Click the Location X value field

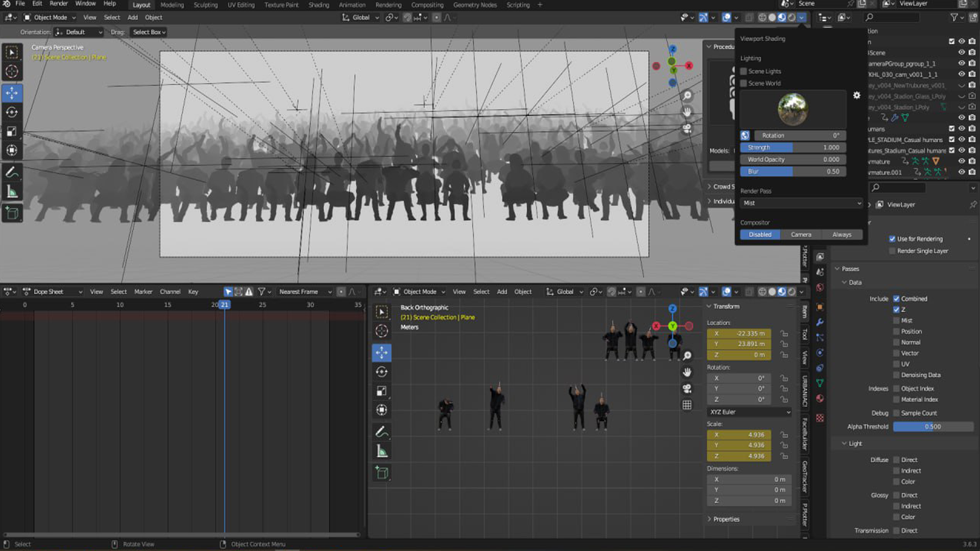coord(739,334)
